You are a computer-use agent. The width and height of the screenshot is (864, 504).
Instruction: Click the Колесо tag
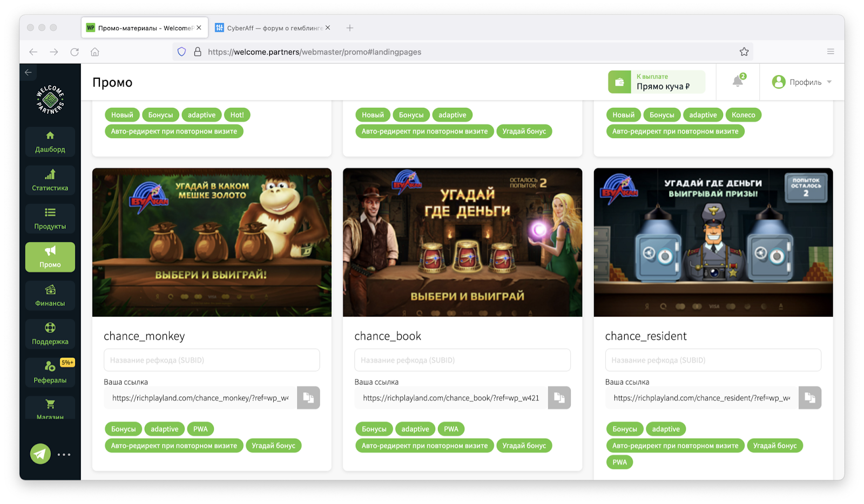tap(743, 115)
